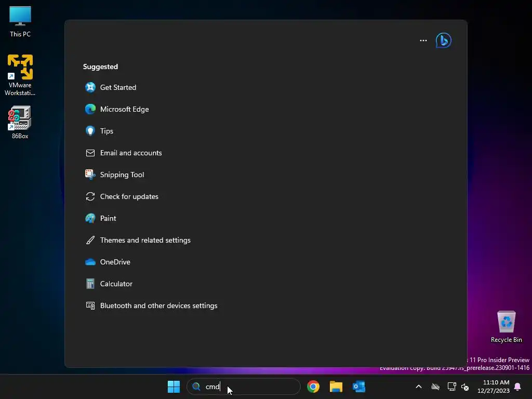Select the Recycle Bin desktop icon
Screen dimensions: 532x399
coord(506,327)
